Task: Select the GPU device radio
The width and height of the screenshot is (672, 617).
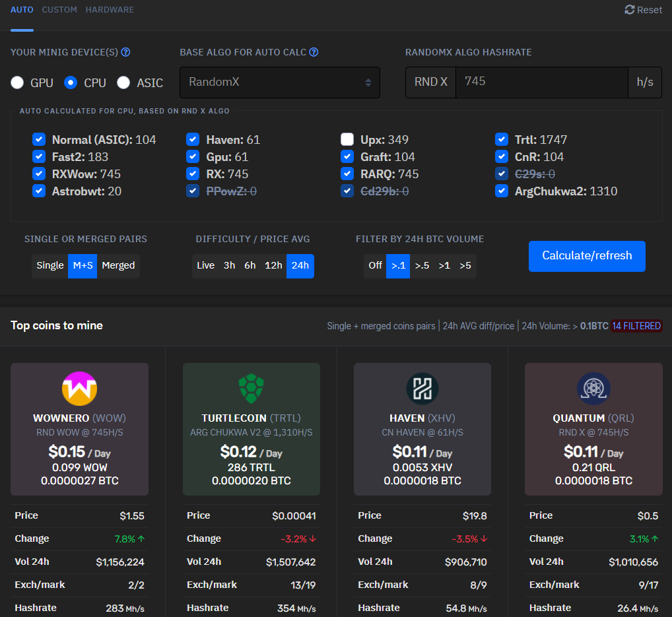Action: 17,82
